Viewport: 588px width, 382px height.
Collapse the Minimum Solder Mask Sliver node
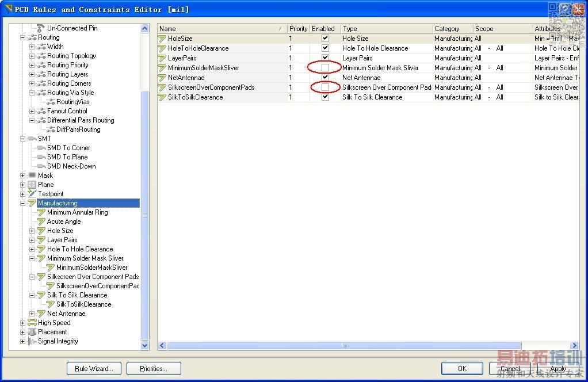pyautogui.click(x=32, y=258)
